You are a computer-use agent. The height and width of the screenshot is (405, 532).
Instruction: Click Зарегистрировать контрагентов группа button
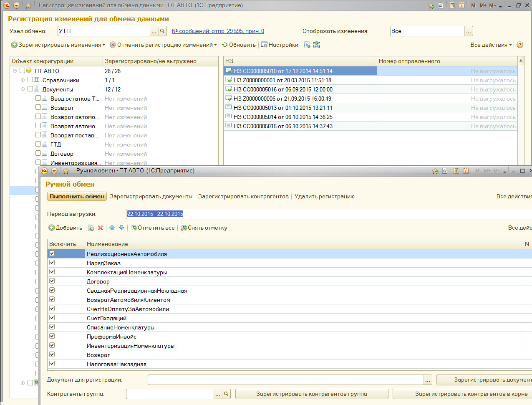[312, 394]
